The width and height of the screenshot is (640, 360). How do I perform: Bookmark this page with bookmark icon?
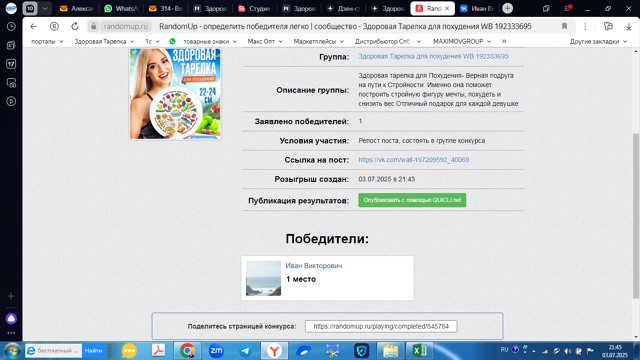point(564,27)
